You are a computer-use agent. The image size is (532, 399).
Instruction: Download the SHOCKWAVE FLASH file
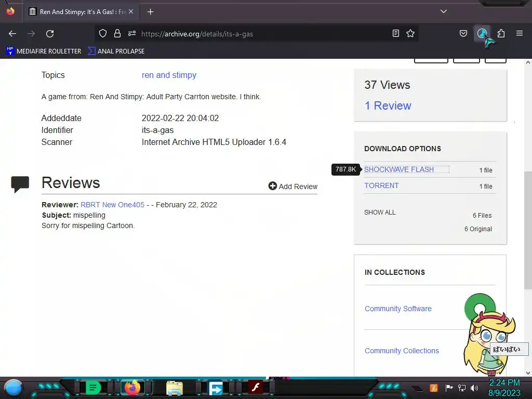tap(399, 169)
